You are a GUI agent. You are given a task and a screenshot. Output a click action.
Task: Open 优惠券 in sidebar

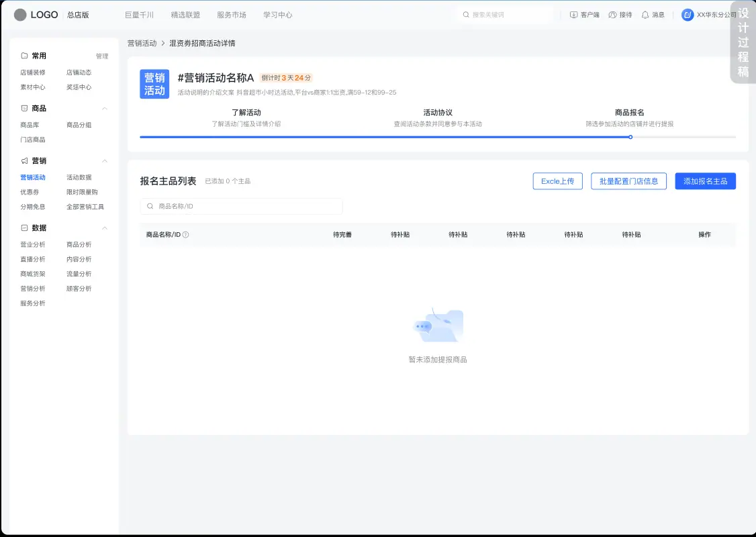pyautogui.click(x=30, y=192)
